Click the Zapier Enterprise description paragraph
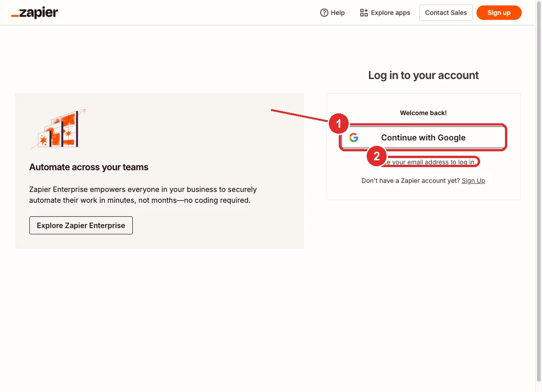This screenshot has height=392, width=542. click(x=143, y=195)
